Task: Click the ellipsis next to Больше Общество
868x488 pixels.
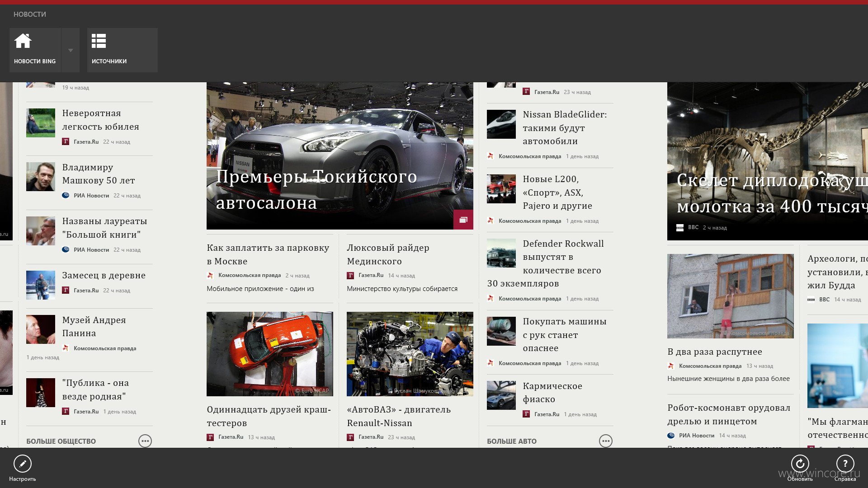Action: click(145, 441)
